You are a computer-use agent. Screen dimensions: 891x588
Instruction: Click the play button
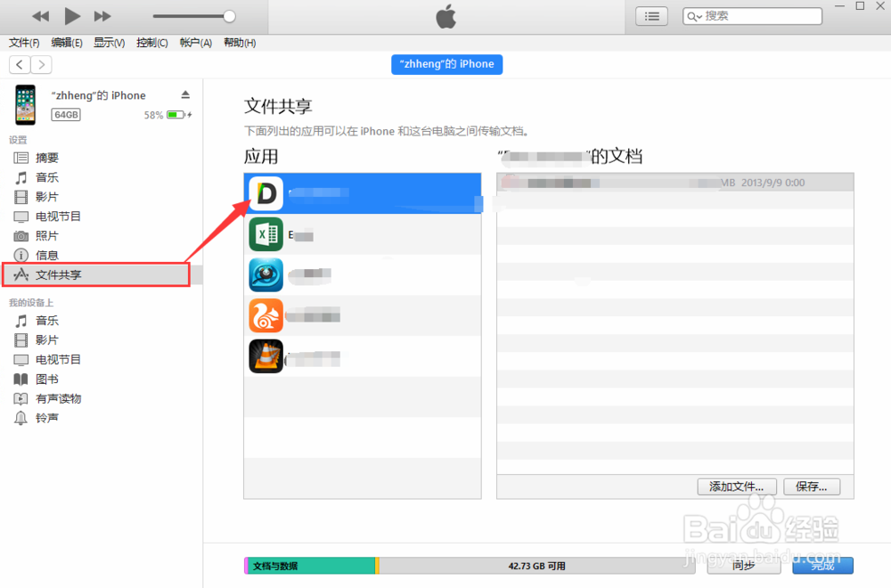point(72,15)
